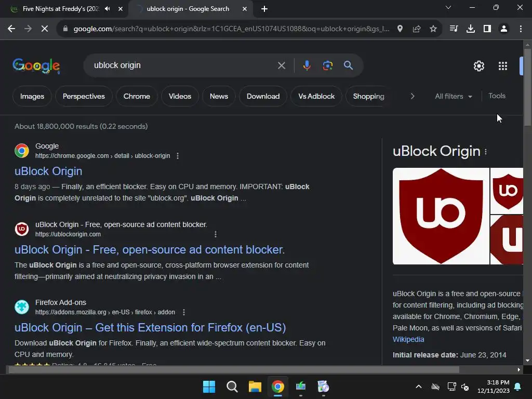Open the Windows Start menu

pos(209,387)
